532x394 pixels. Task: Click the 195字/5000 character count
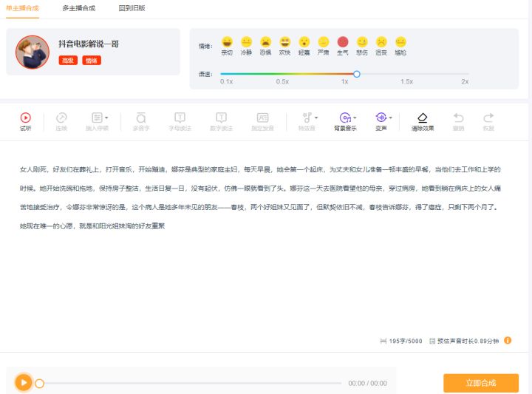(x=406, y=341)
